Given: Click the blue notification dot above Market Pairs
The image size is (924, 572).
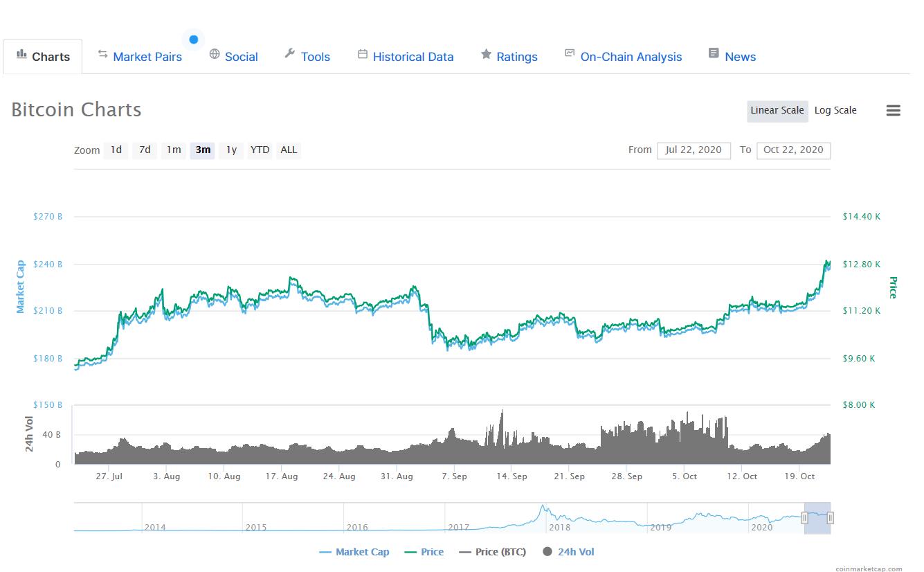Looking at the screenshot, I should click(x=194, y=39).
